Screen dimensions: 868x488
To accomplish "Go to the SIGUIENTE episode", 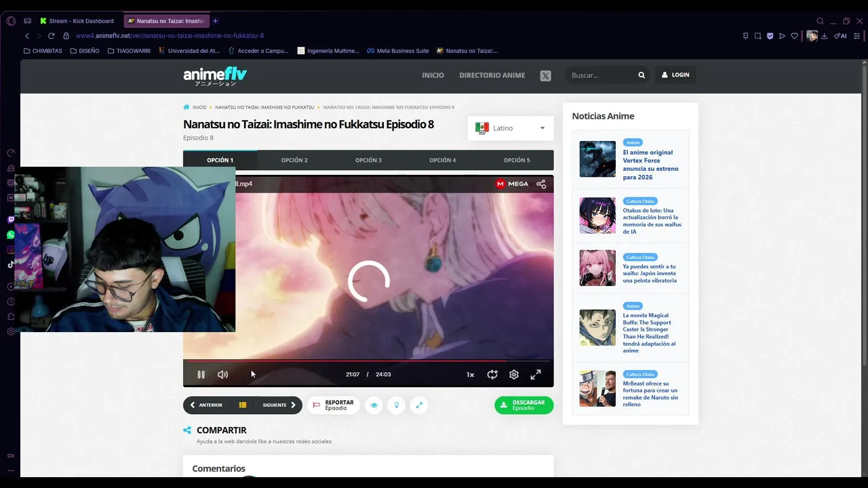I will pos(279,405).
